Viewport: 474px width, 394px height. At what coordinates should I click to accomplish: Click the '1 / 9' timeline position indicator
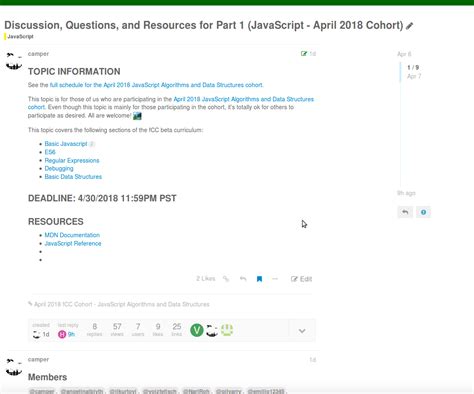tap(413, 68)
